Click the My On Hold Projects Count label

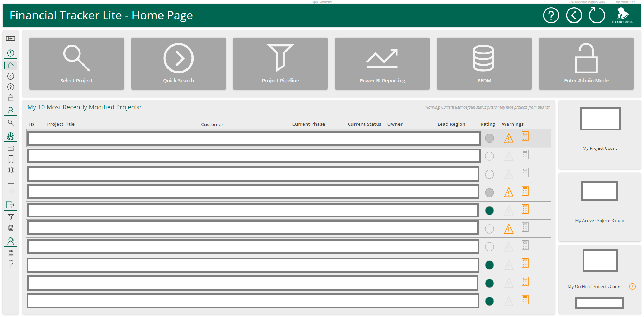point(595,286)
